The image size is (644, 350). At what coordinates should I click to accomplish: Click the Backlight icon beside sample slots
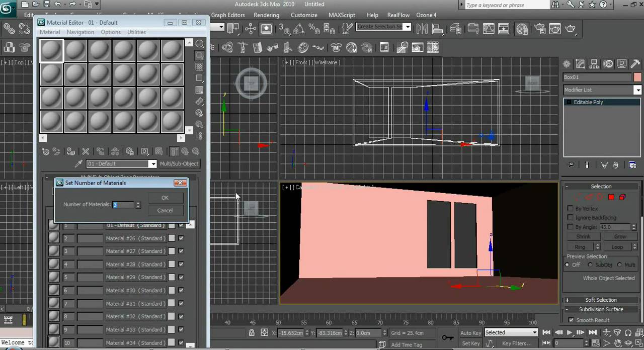tap(200, 55)
